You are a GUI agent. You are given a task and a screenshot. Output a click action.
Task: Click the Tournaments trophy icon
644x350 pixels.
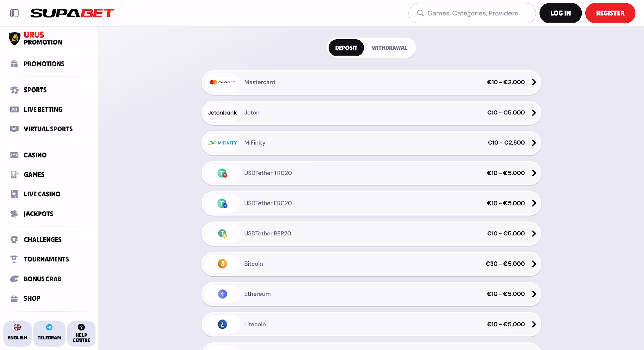(14, 259)
